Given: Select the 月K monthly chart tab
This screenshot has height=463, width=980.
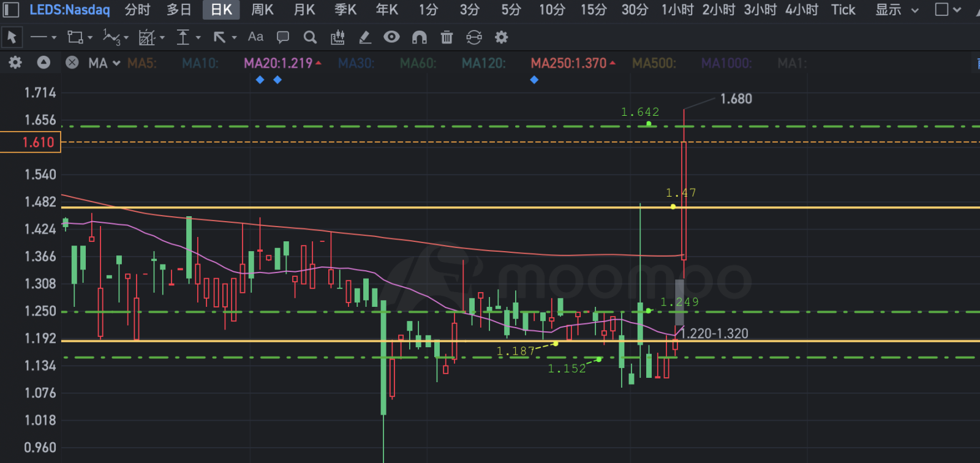Looking at the screenshot, I should coord(304,10).
